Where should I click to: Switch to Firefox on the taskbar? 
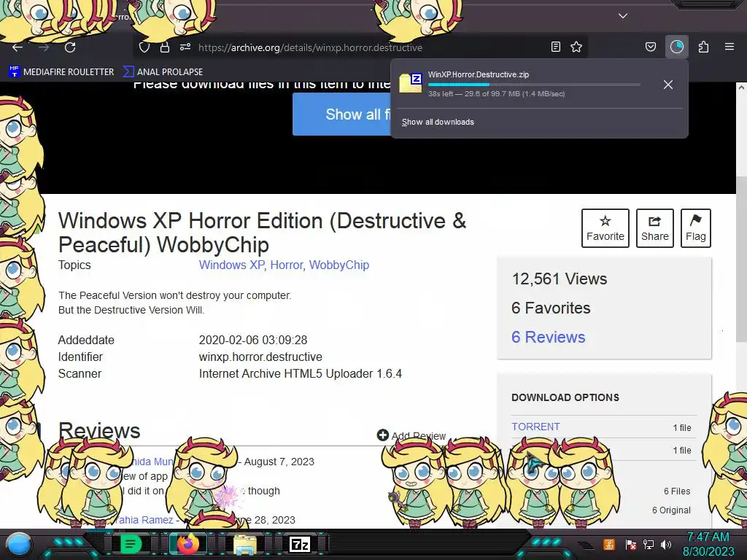tap(187, 544)
